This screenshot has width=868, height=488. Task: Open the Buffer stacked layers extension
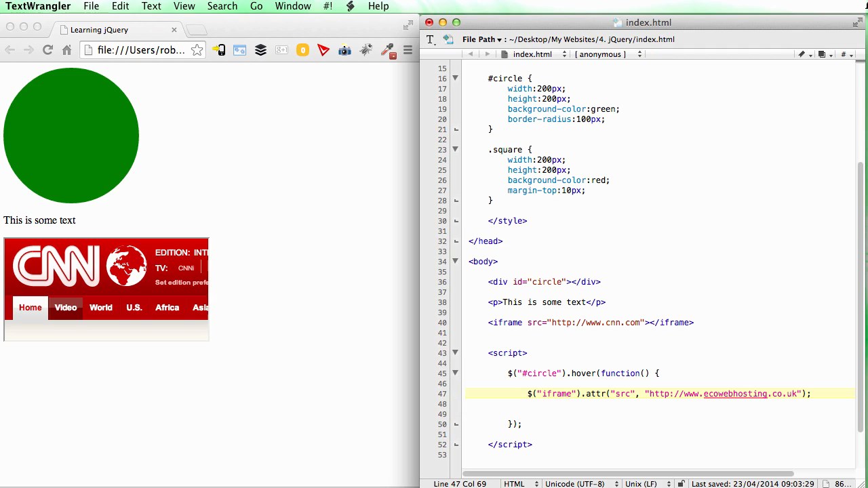click(260, 49)
